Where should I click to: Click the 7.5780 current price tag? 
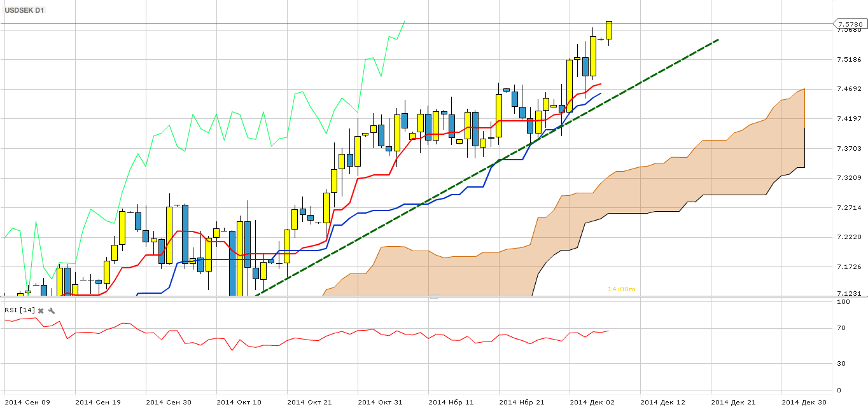click(850, 24)
